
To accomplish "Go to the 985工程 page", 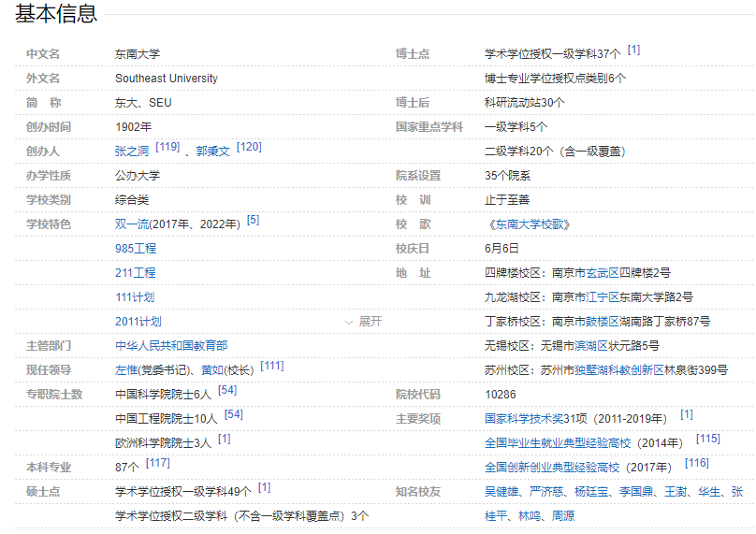I will pyautogui.click(x=135, y=249).
